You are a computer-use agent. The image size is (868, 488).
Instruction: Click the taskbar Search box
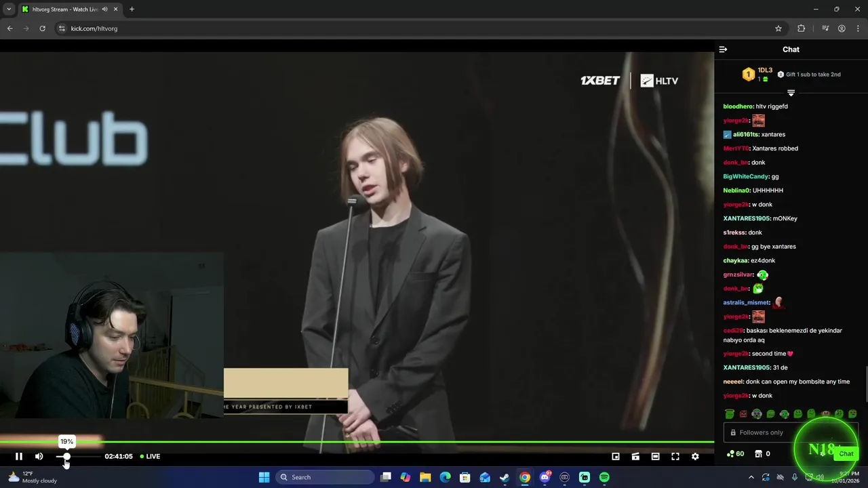[325, 477]
